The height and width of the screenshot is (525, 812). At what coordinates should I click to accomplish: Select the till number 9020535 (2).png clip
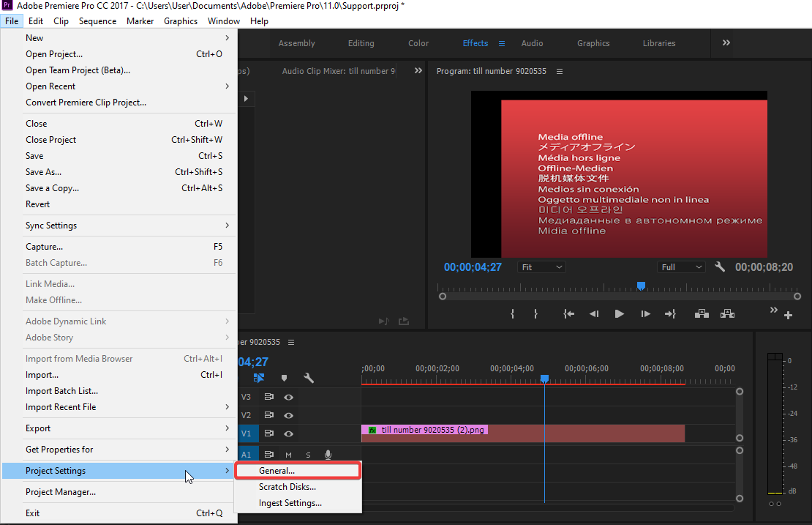(x=523, y=433)
